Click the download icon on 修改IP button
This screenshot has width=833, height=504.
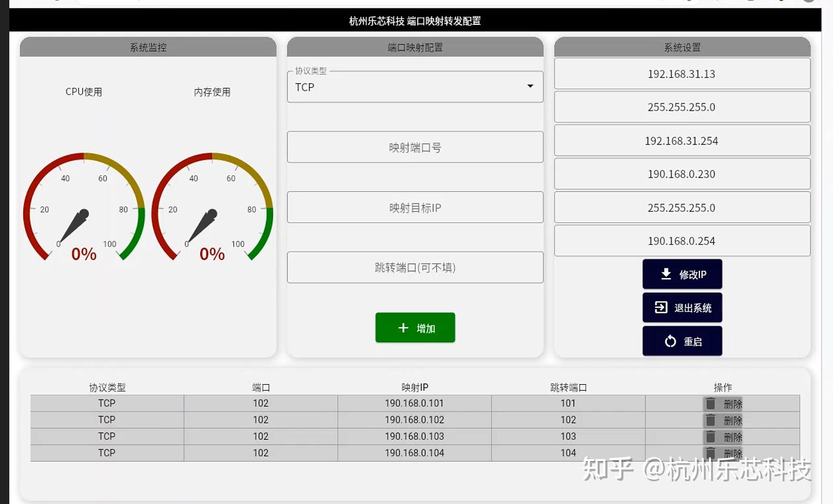(x=666, y=274)
